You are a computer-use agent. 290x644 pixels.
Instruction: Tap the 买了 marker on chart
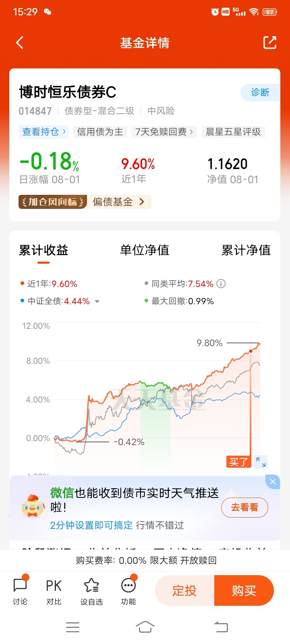[238, 462]
